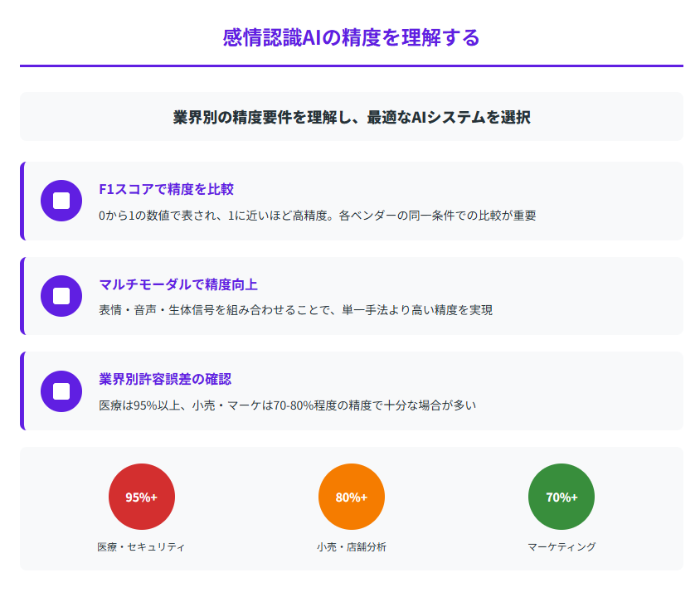Screen dimensions: 700x597
Task: Open the F1スコアで精度を比較 heading
Action: [x=166, y=189]
